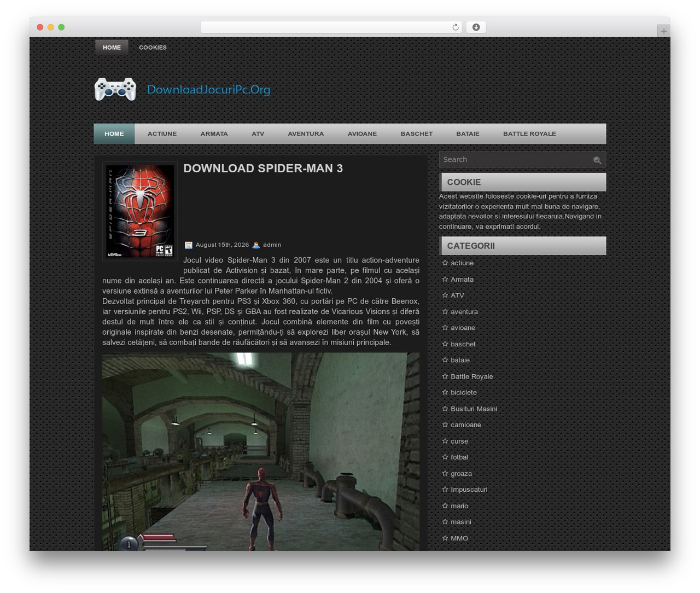Open the actiune category in sidebar
The image size is (700, 593).
[462, 263]
